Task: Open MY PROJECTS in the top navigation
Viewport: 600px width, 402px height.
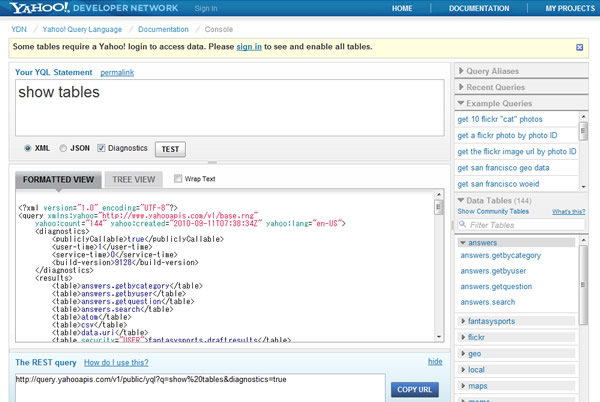Action: 570,8
